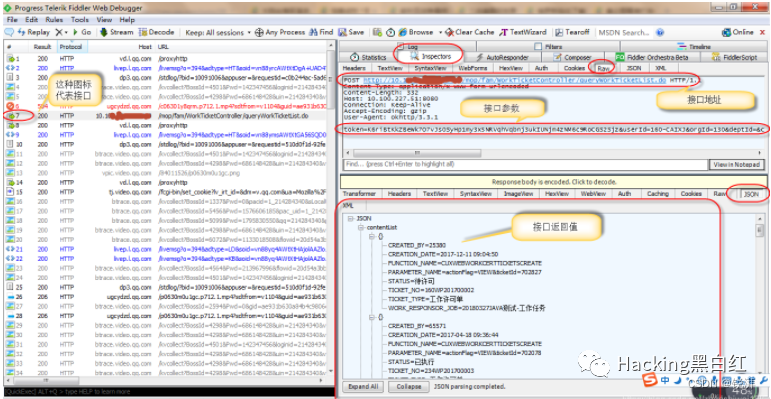Viewport: 771px width, 399px height.
Task: Sort sessions by Result column header
Action: [42, 47]
